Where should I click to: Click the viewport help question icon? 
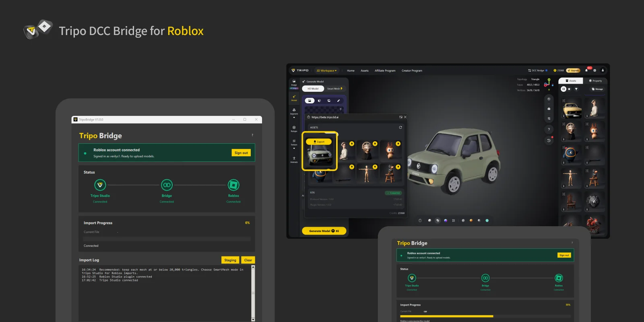pyautogui.click(x=549, y=130)
